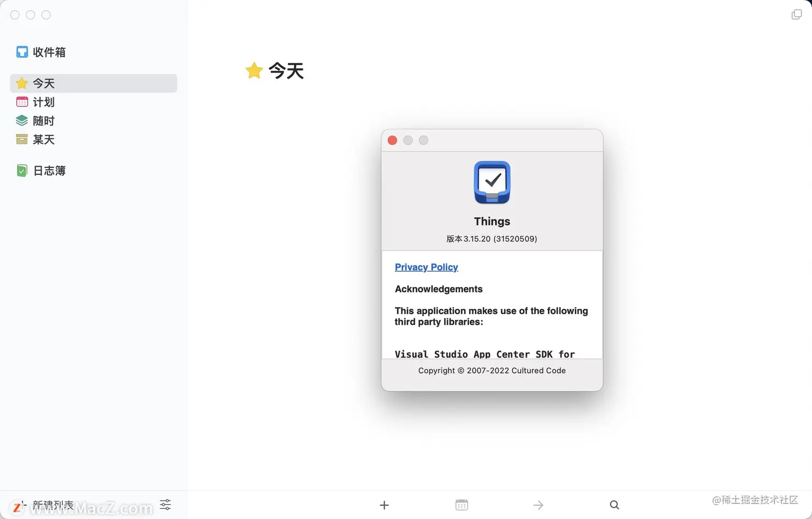Click the blue inbox tray icon
The height and width of the screenshot is (519, 812).
pyautogui.click(x=22, y=52)
